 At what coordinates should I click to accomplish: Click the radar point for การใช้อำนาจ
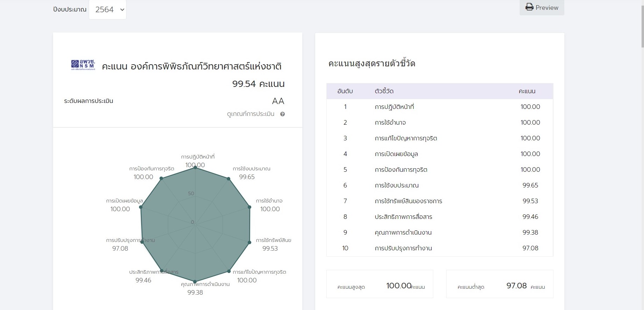click(249, 207)
